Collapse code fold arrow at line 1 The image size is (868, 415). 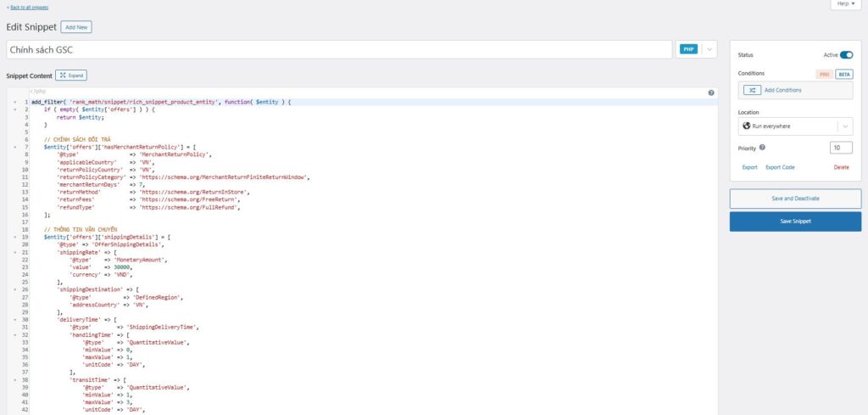tap(15, 102)
